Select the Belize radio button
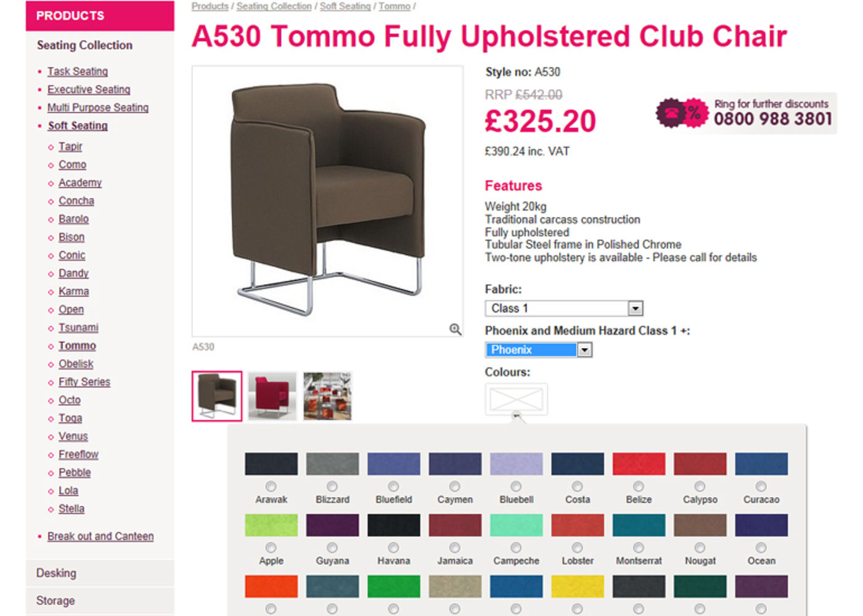Screen dimensions: 863x616 pos(639,486)
